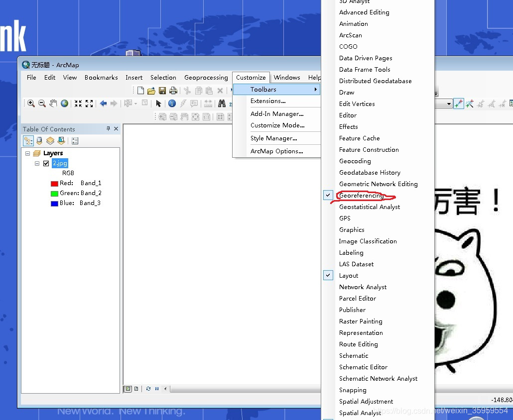
Task: Switch to List By Source view
Action: (39, 141)
